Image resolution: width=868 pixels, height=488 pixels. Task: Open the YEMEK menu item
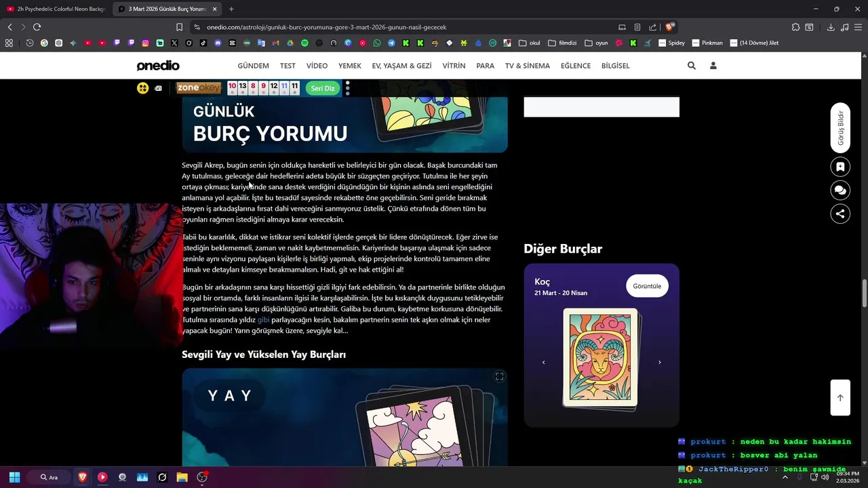[350, 66]
